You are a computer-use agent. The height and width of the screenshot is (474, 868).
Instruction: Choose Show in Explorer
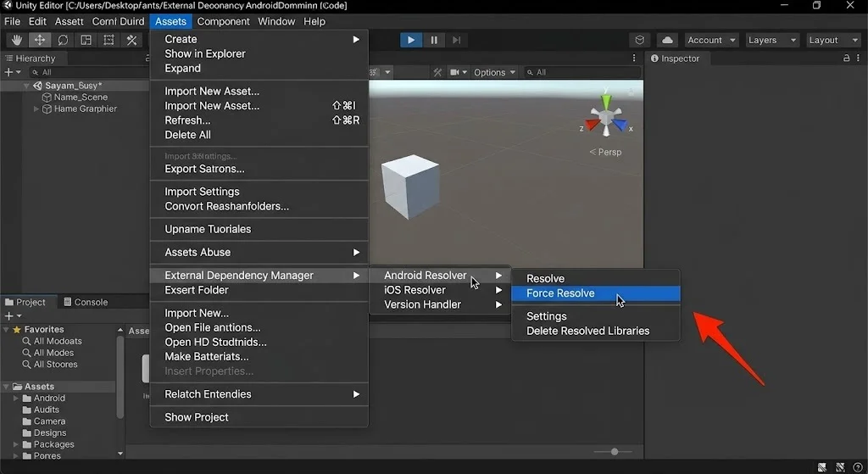259,53
